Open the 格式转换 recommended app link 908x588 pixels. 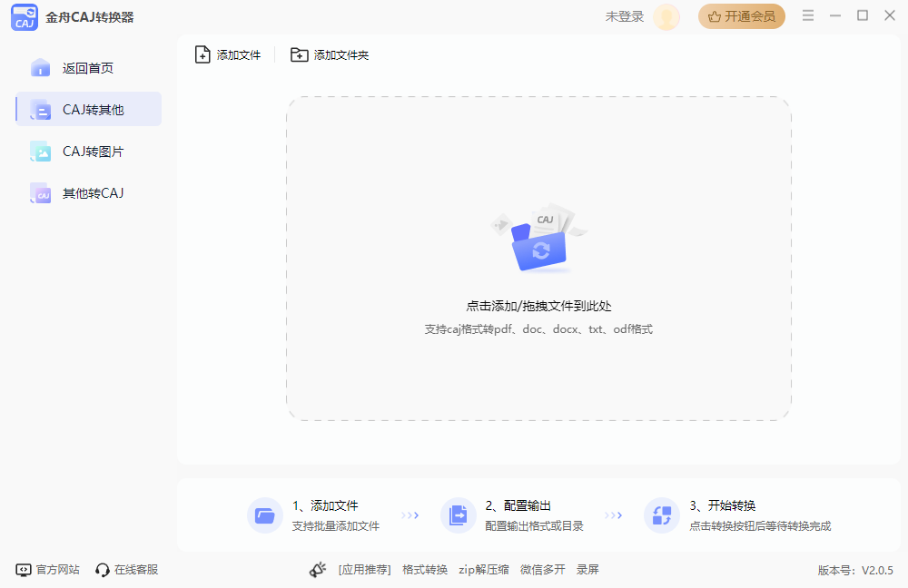425,570
